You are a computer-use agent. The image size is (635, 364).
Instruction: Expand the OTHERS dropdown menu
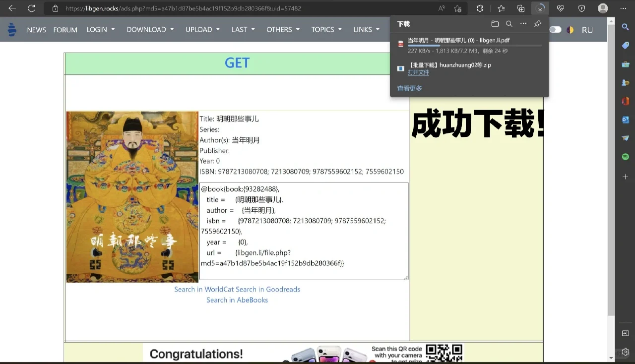(283, 29)
